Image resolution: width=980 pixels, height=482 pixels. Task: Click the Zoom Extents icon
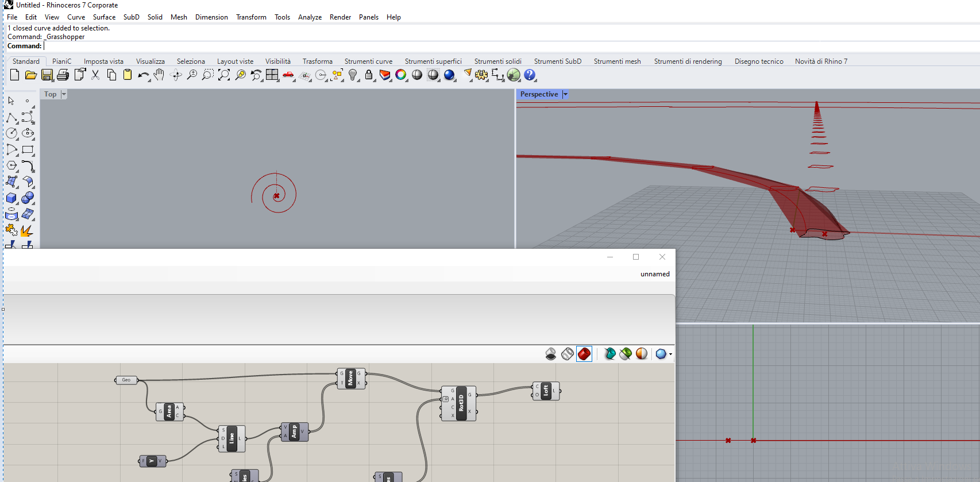[x=224, y=75]
